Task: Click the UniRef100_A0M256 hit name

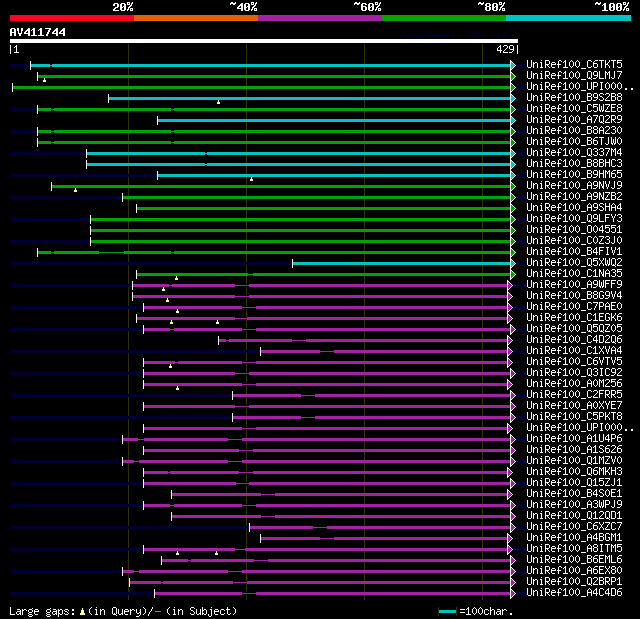Action: tap(574, 384)
